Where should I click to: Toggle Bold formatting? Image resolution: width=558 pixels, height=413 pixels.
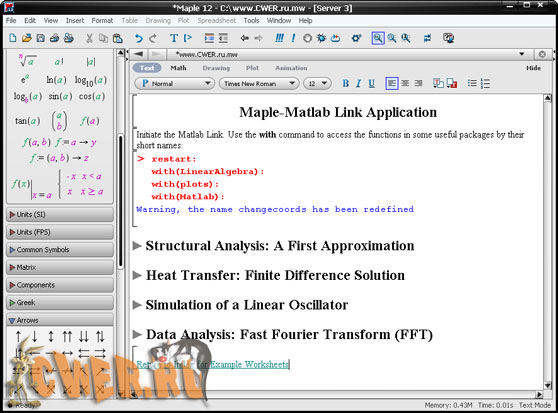point(346,83)
